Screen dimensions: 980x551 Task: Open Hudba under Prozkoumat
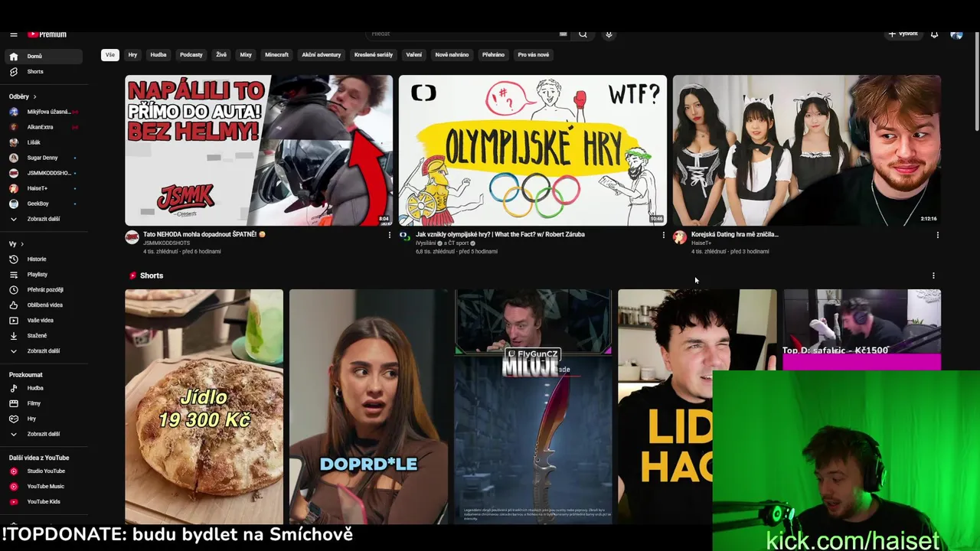tap(43, 388)
